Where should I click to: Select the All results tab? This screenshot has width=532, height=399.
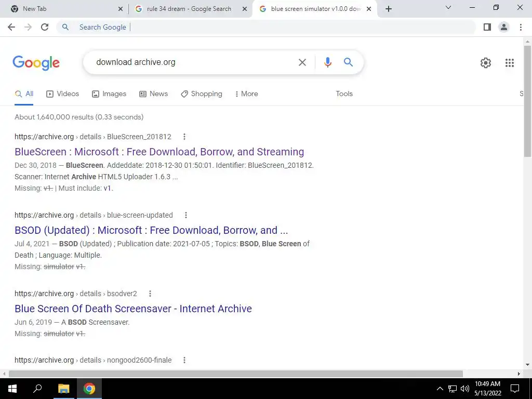[x=24, y=94]
